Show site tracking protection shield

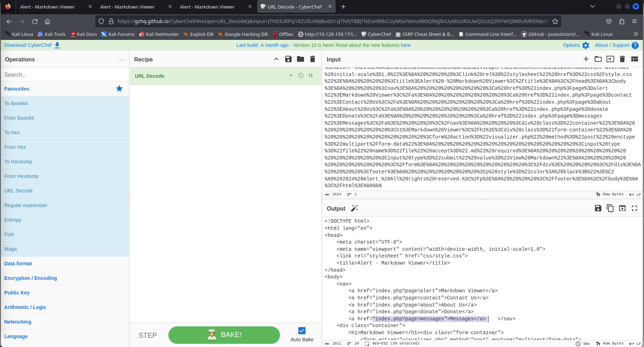pyautogui.click(x=101, y=21)
